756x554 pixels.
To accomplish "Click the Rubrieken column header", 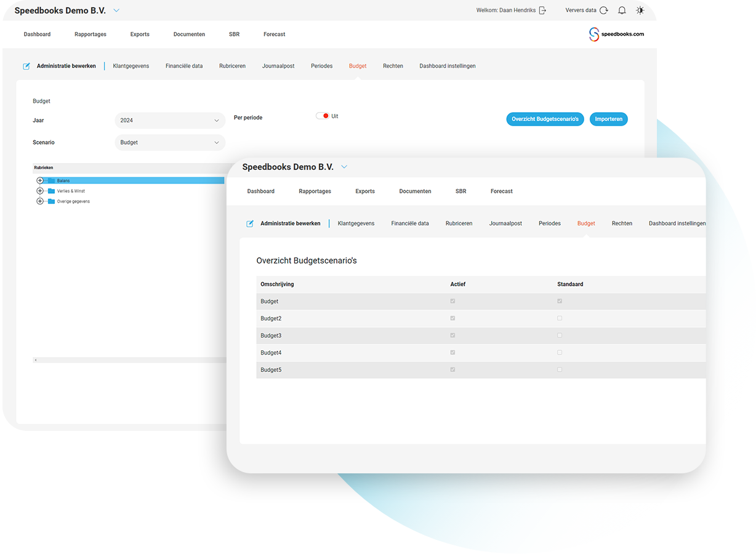I will coord(44,167).
